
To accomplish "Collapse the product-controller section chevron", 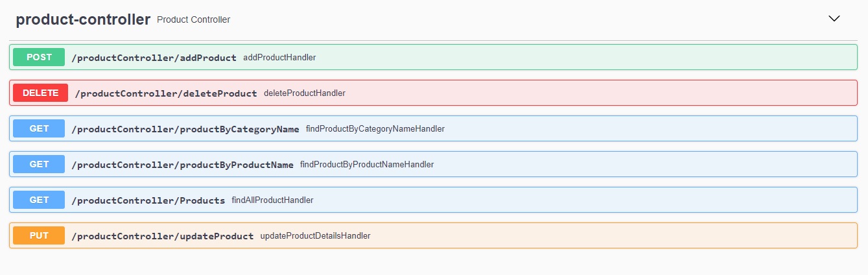I will click(x=834, y=19).
